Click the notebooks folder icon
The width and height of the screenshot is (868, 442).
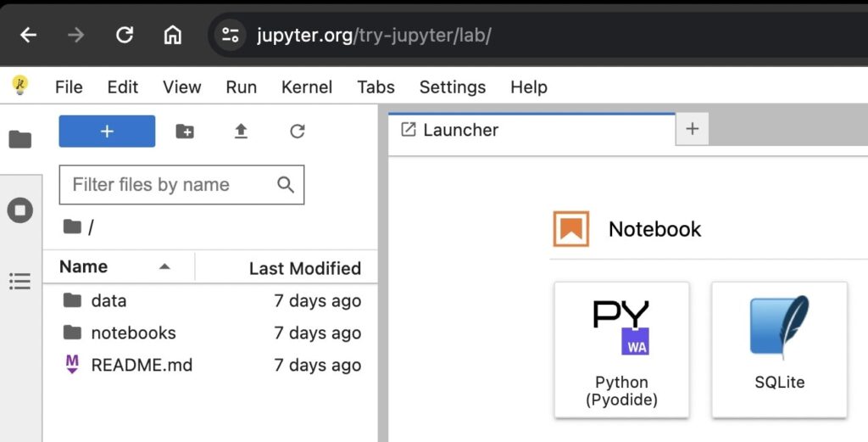pyautogui.click(x=73, y=333)
